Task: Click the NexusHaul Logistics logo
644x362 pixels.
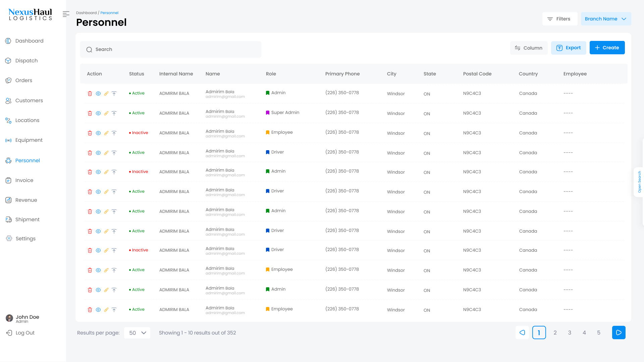Action: click(31, 14)
